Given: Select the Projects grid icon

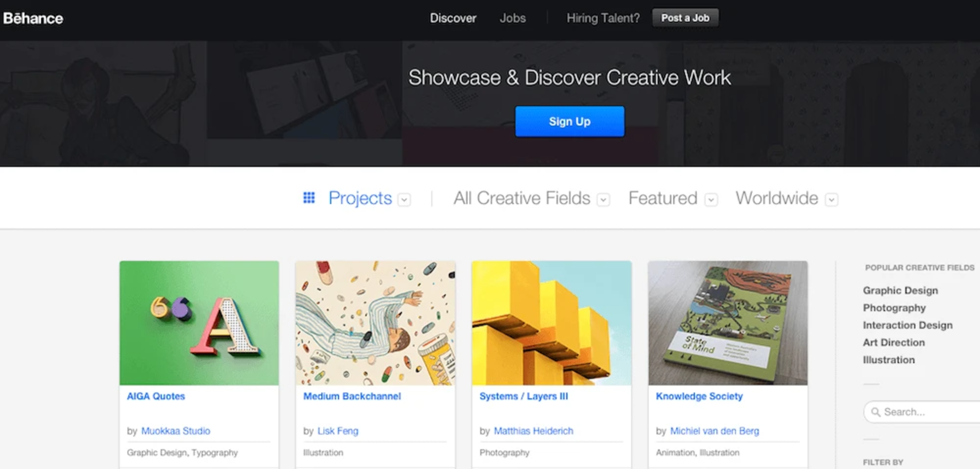Looking at the screenshot, I should click(309, 198).
